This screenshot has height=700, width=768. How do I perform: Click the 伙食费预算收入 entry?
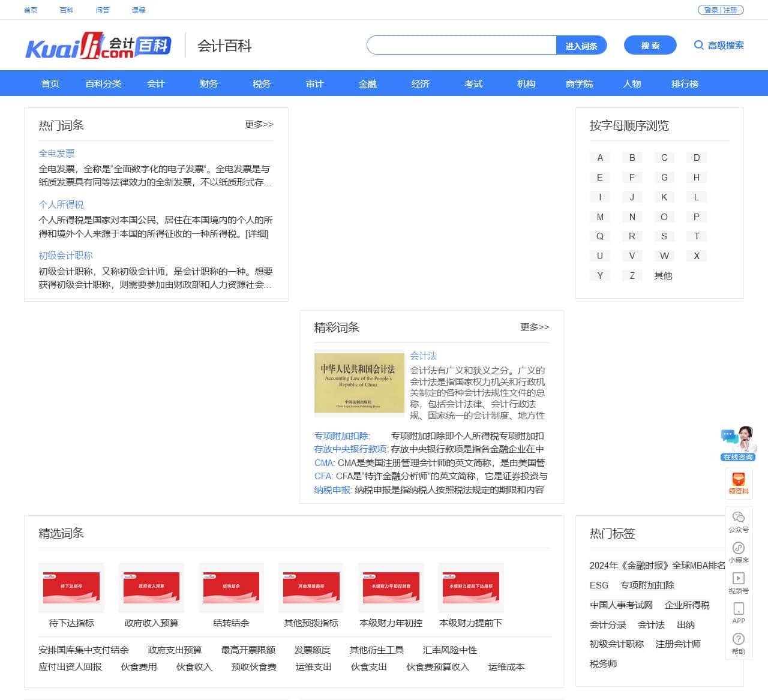437,666
